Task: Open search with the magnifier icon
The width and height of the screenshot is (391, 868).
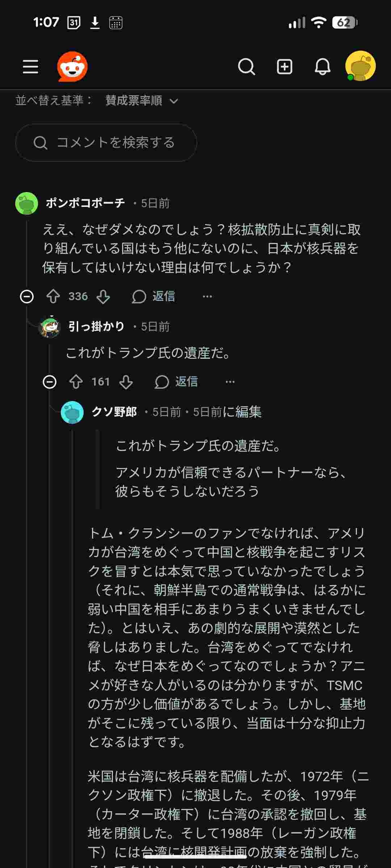Action: coord(247,67)
